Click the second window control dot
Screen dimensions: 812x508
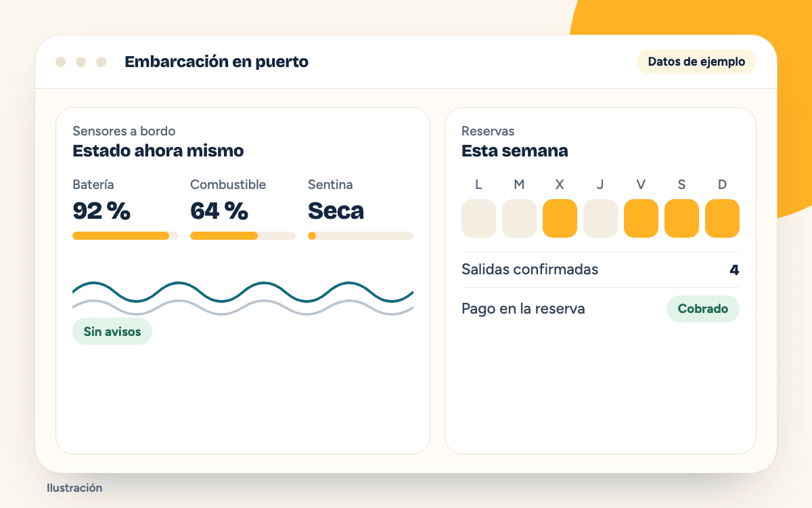pyautogui.click(x=81, y=62)
